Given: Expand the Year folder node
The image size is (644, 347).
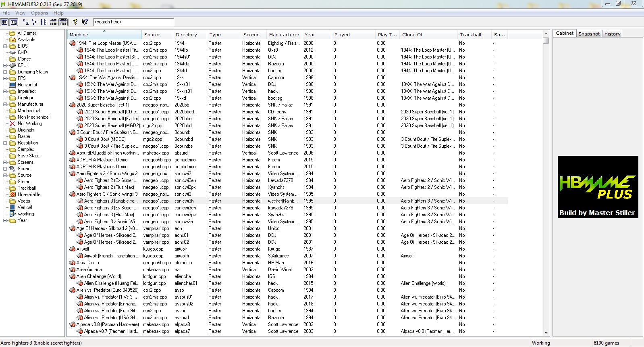Looking at the screenshot, I should (5, 220).
